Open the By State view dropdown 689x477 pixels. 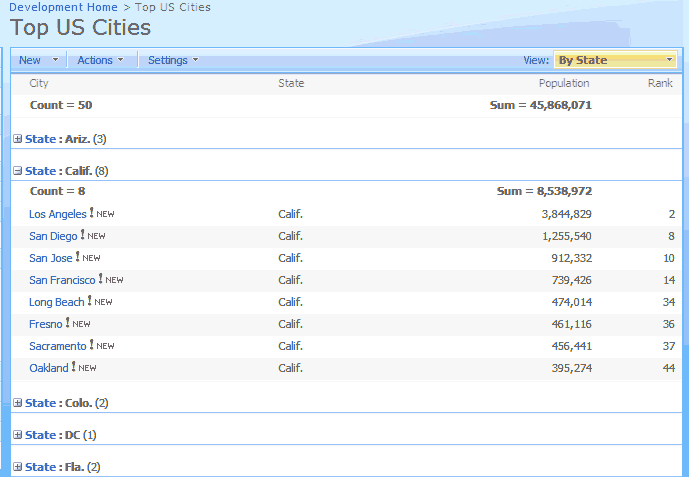point(615,60)
